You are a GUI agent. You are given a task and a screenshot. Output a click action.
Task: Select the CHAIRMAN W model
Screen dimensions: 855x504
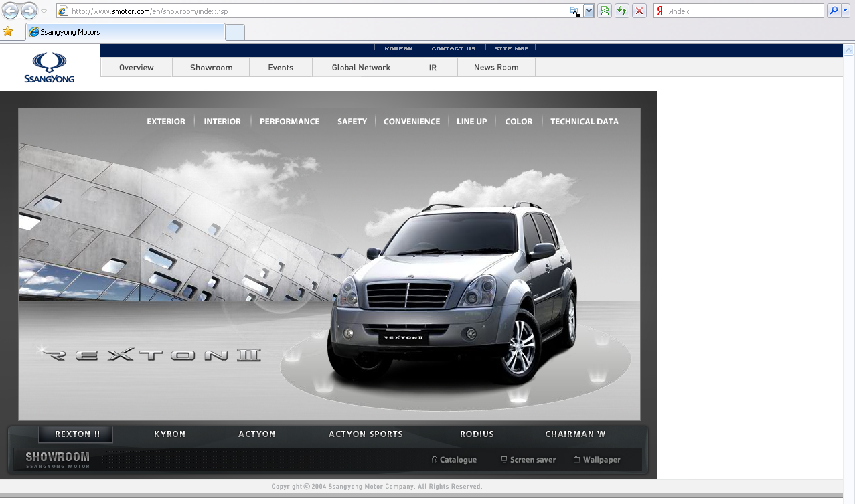[575, 434]
